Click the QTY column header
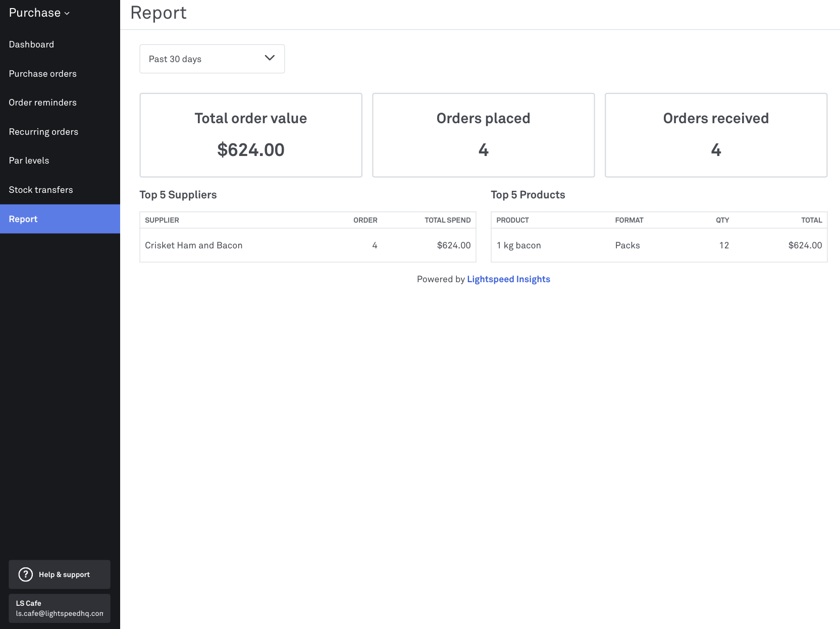Viewport: 840px width, 629px height. click(x=722, y=220)
